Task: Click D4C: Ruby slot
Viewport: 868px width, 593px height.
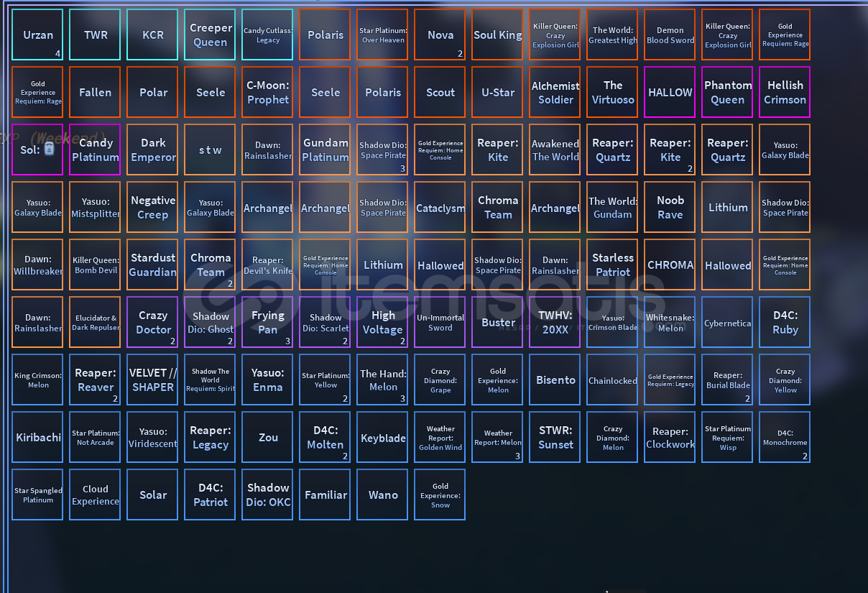Action: click(x=785, y=322)
